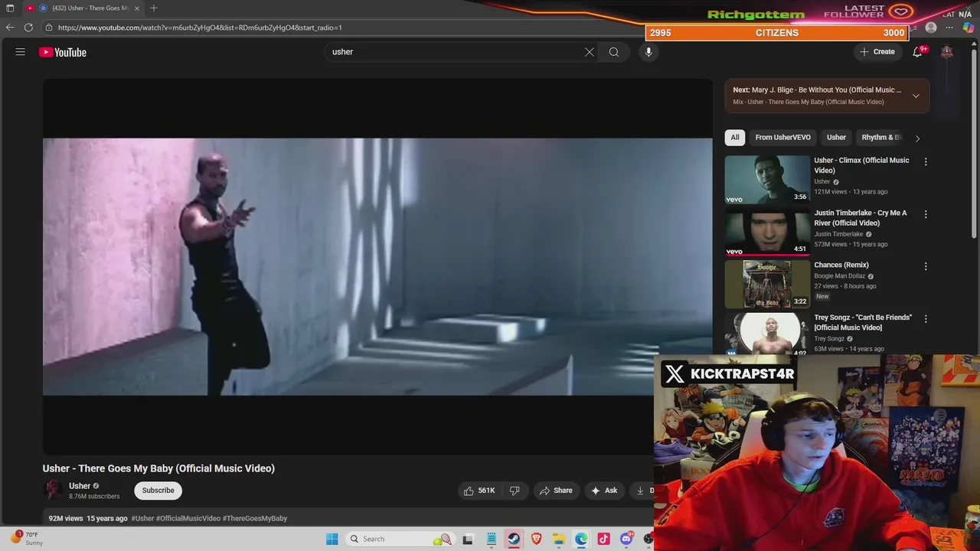Share the video

tap(556, 491)
